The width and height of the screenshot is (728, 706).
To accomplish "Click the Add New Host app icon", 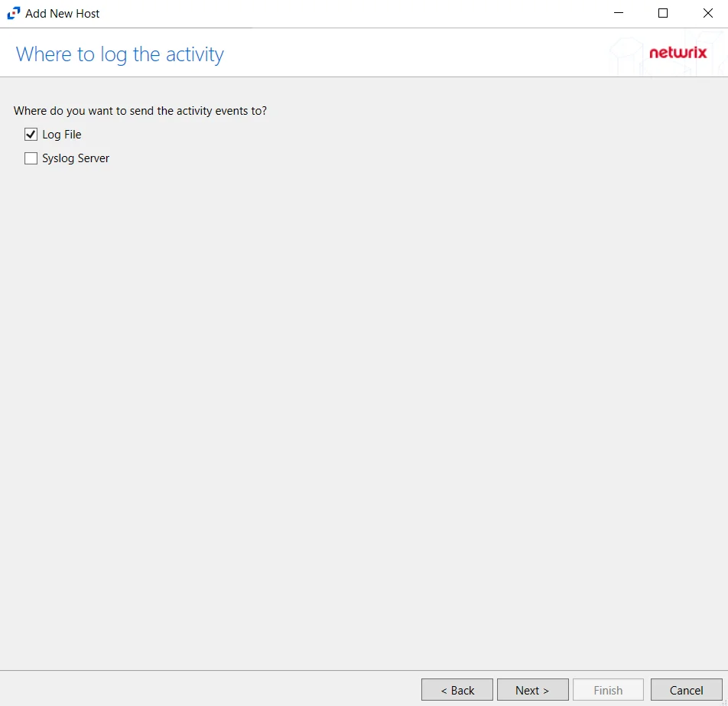I will [14, 13].
